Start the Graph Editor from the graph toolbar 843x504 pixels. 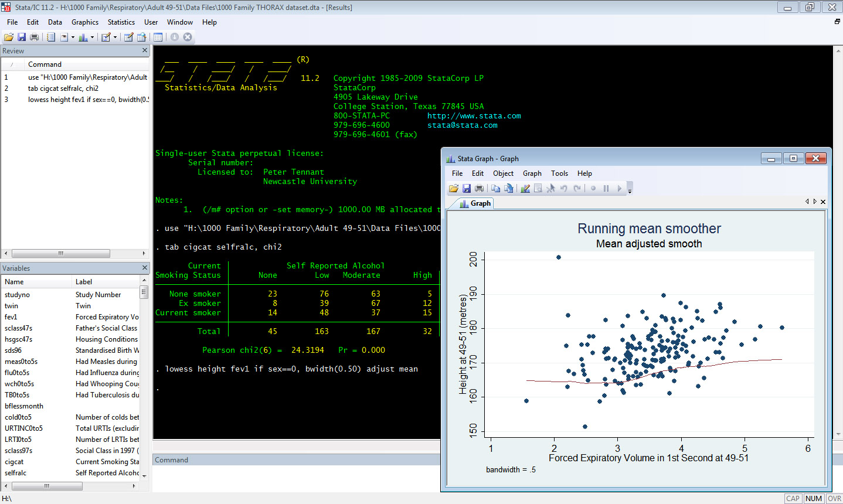click(525, 188)
